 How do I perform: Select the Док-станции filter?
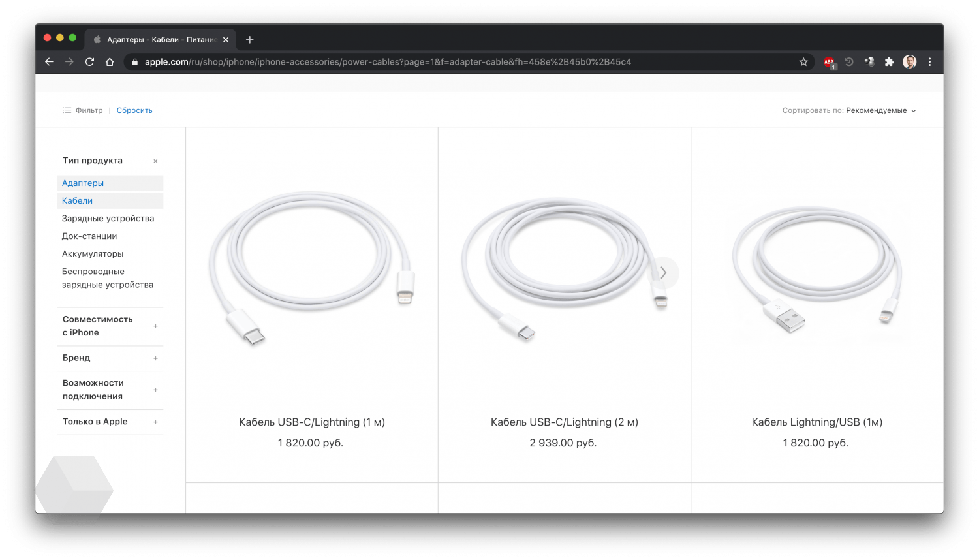(x=89, y=236)
